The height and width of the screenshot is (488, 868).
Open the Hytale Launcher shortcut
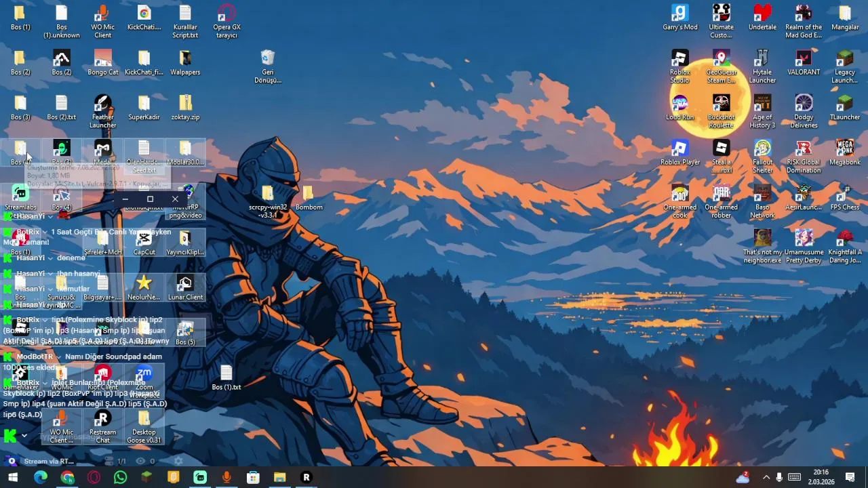coord(762,66)
